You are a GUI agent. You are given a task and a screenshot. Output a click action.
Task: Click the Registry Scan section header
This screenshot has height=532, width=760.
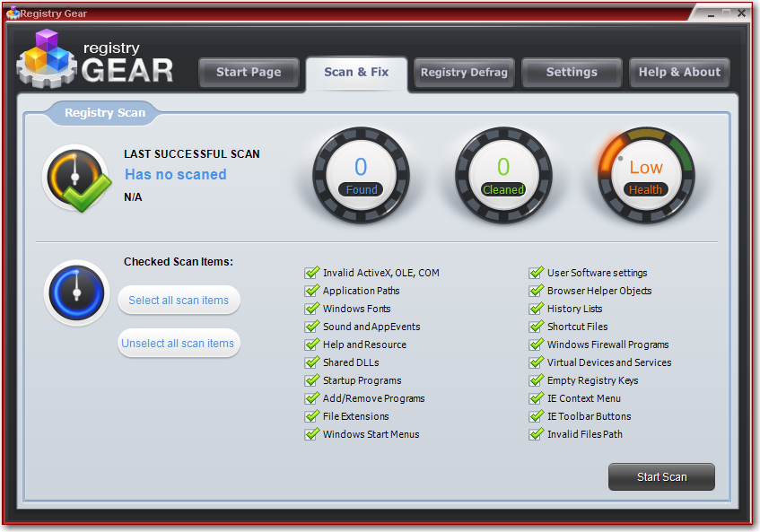105,113
